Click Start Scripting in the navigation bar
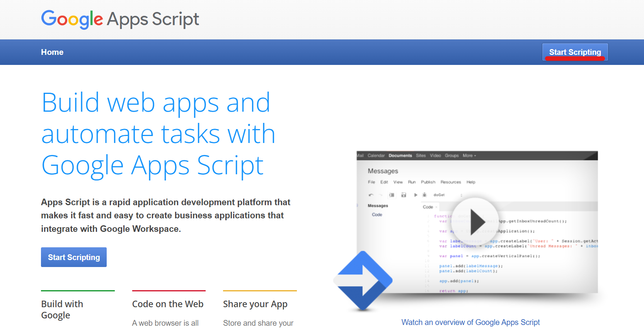The width and height of the screenshot is (644, 330). pos(575,52)
